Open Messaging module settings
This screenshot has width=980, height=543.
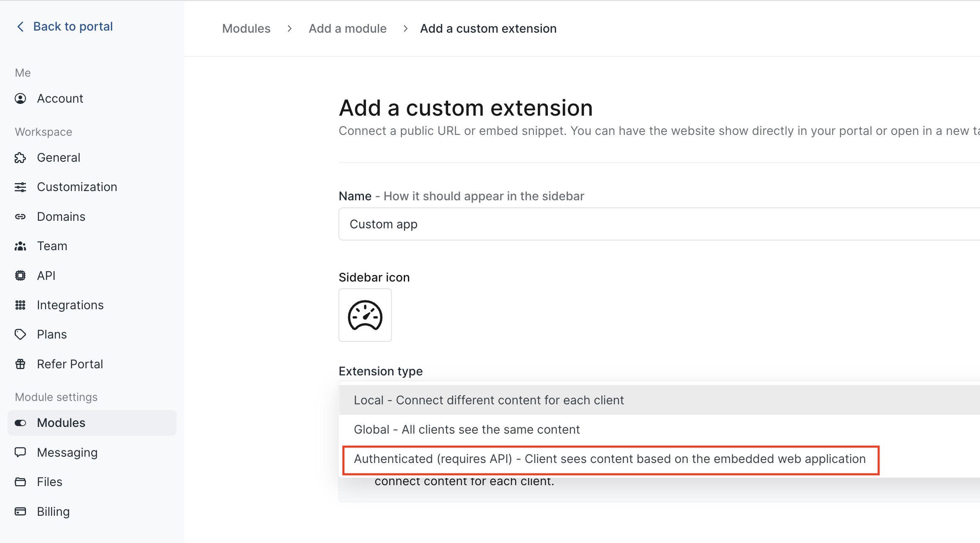tap(67, 452)
